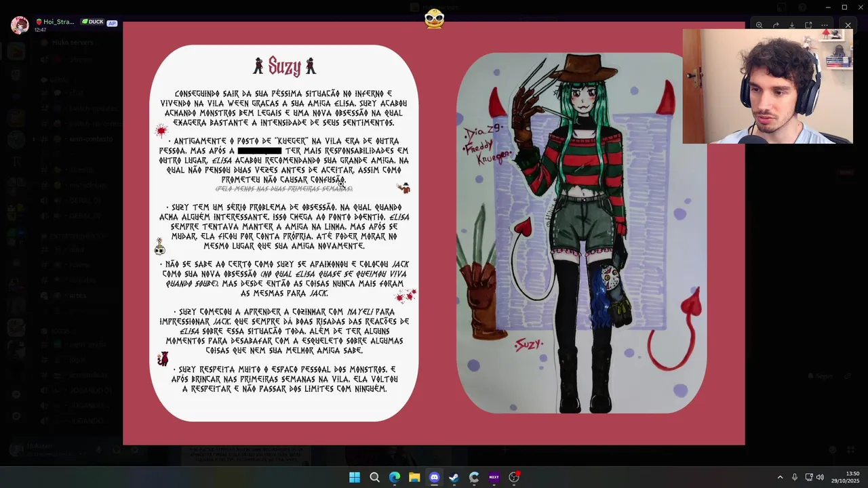Open volume speaker icon in system tray
The height and width of the screenshot is (488, 868).
click(820, 477)
